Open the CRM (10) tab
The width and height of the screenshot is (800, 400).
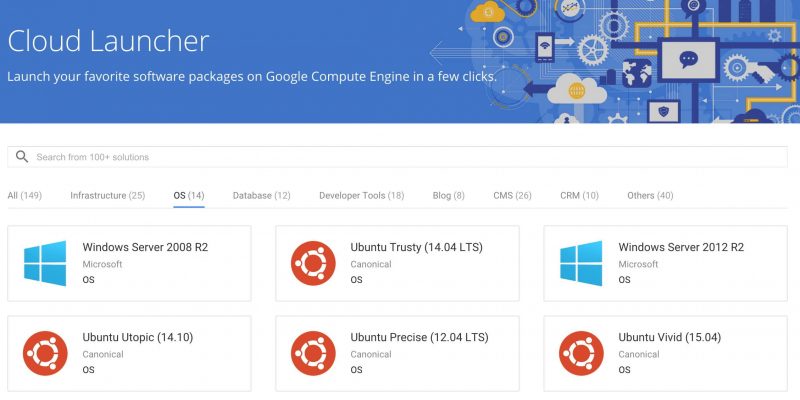coord(579,195)
